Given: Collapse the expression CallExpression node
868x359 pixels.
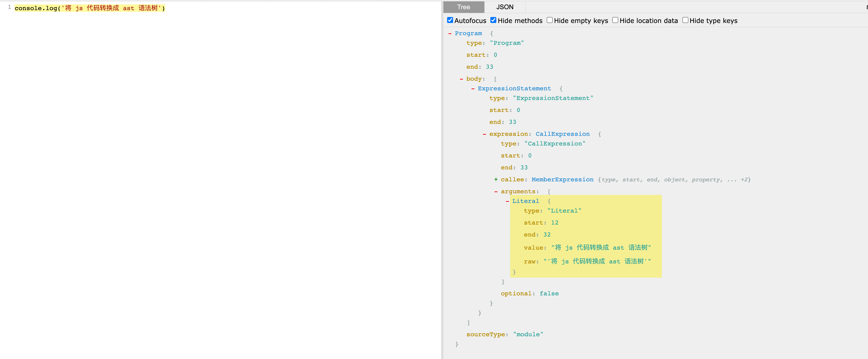Looking at the screenshot, I should (484, 134).
